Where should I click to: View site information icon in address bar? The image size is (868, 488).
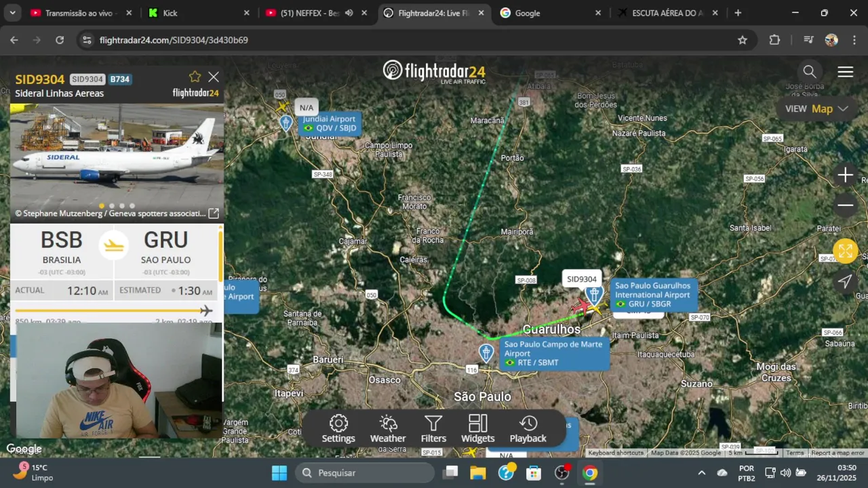click(x=86, y=40)
